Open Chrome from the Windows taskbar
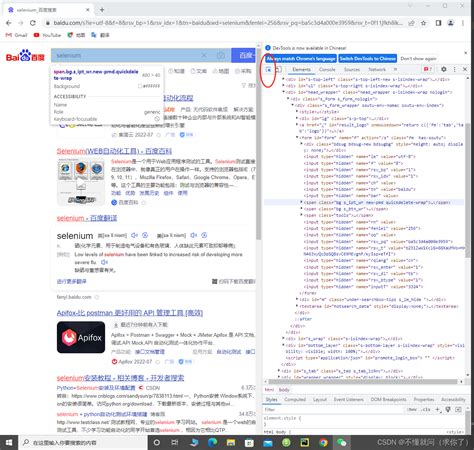Screen dimensions: 474x450 tap(323, 442)
